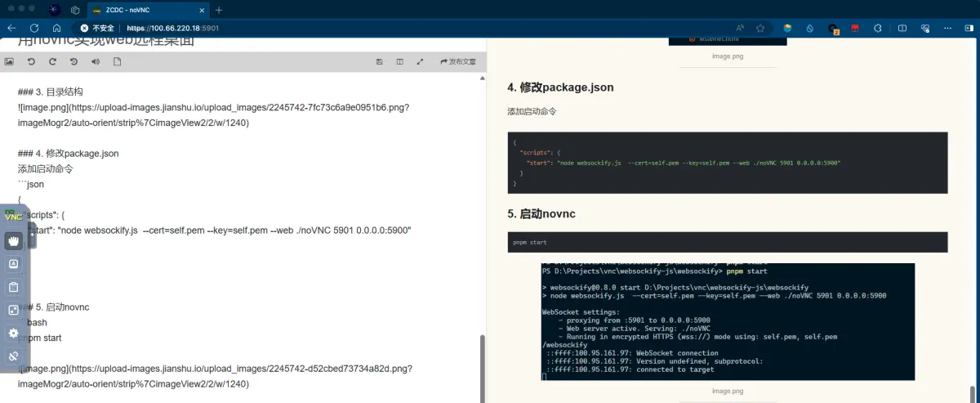This screenshot has height=403, width=980.
Task: Insert image using editor toolbar icon
Action: (9, 61)
